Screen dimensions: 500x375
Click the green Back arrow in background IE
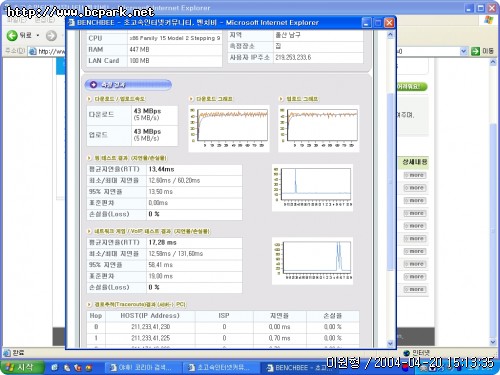coord(12,35)
